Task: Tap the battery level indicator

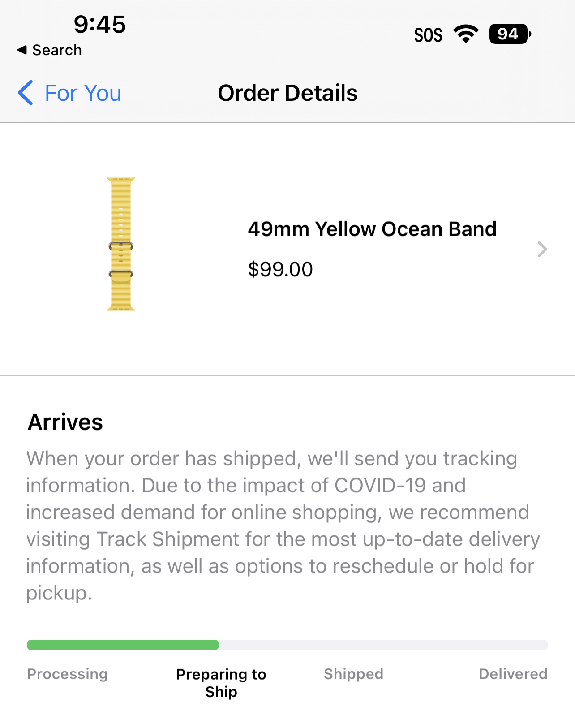Action: 511,34
